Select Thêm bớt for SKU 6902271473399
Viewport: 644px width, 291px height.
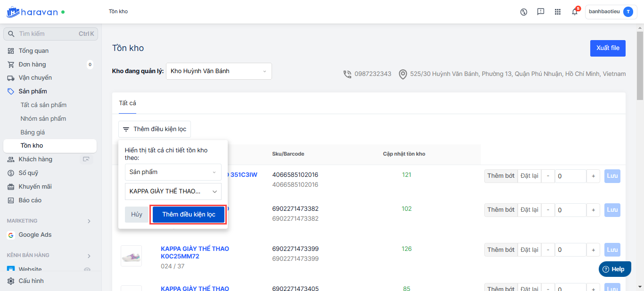click(x=501, y=249)
